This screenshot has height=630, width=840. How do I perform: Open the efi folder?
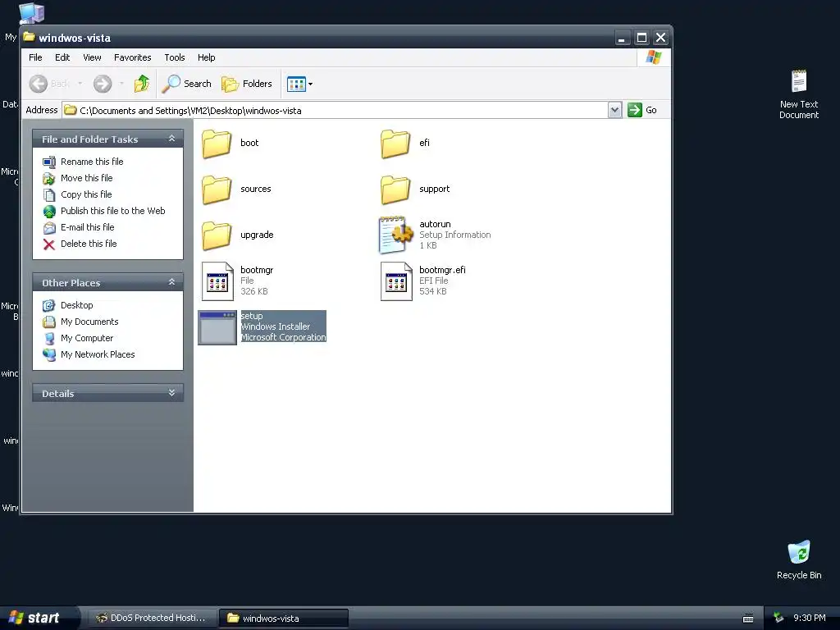pyautogui.click(x=395, y=143)
